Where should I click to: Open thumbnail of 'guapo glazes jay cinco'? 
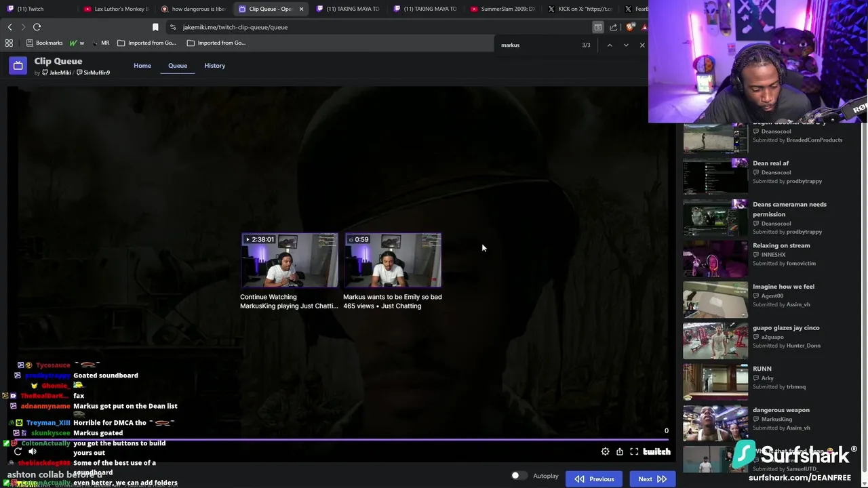715,340
